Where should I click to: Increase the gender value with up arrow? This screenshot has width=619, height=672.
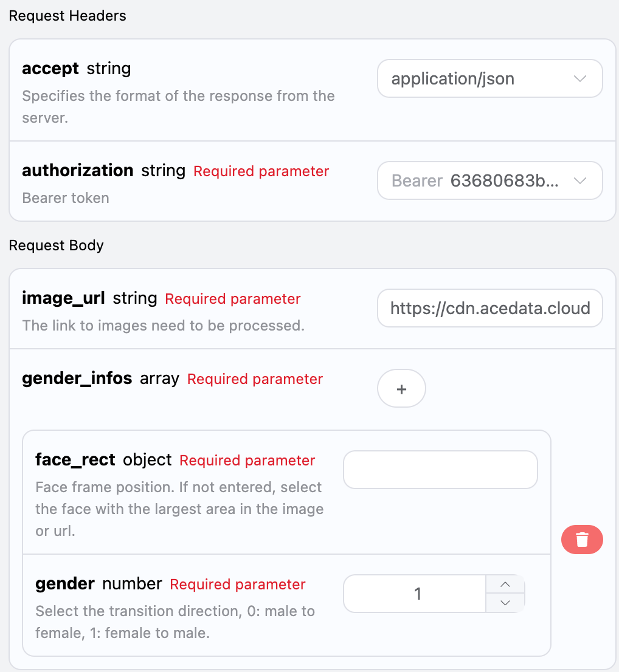[505, 585]
